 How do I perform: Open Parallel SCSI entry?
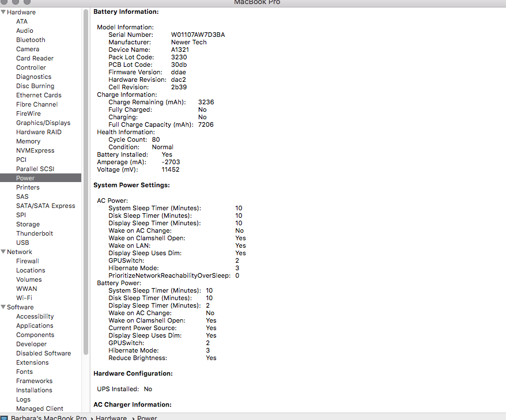(35, 169)
